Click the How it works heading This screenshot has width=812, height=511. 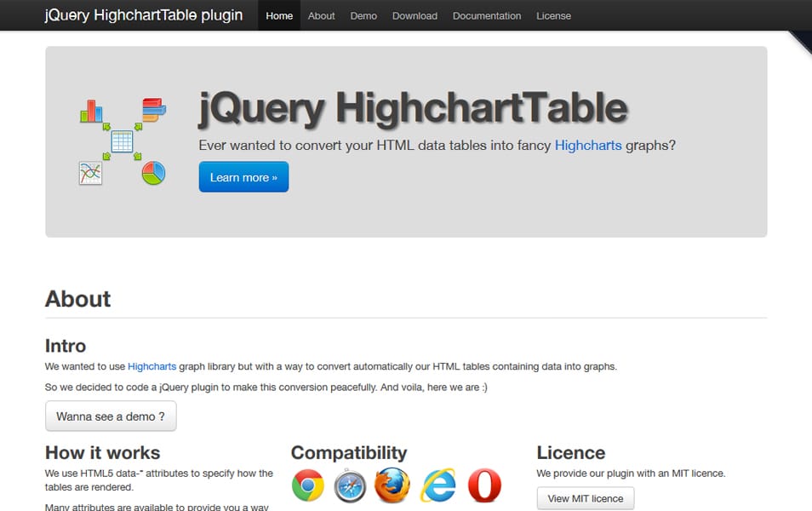pos(102,452)
